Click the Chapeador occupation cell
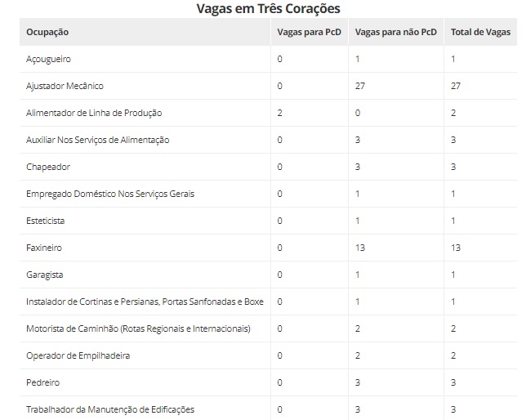The height and width of the screenshot is (420, 526). pos(48,167)
